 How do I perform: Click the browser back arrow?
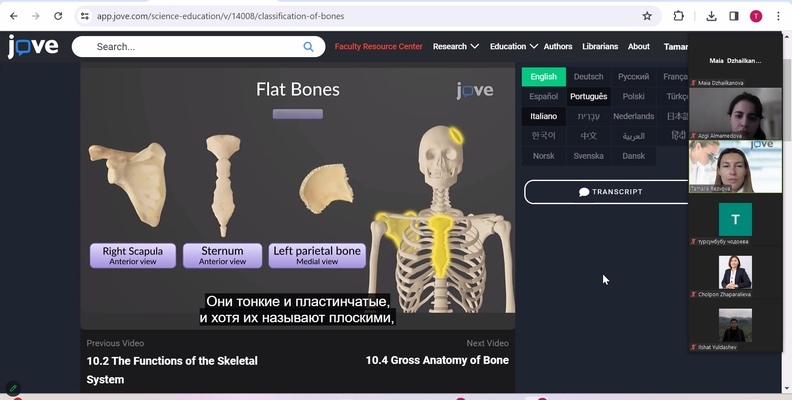(x=14, y=16)
